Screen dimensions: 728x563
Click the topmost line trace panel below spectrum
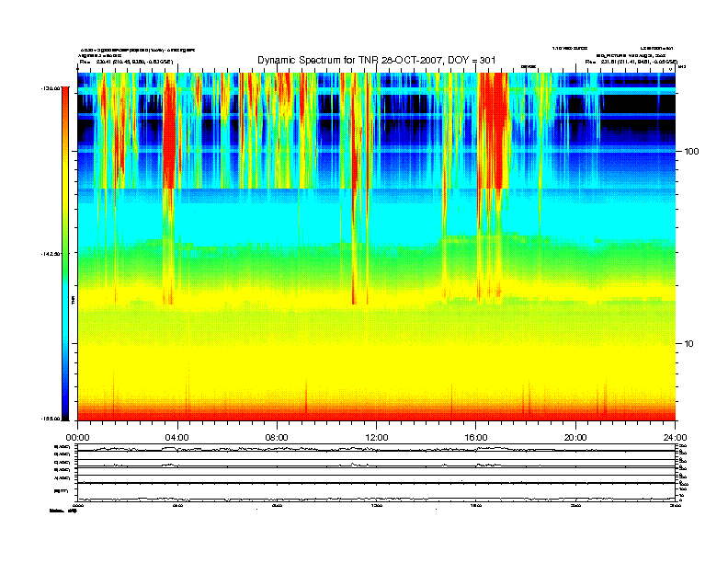(376, 448)
